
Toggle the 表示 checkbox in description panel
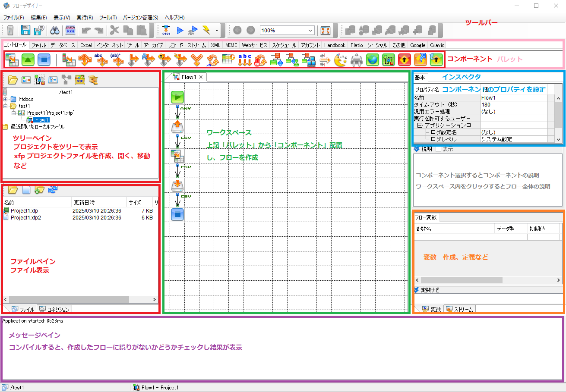tap(438, 149)
